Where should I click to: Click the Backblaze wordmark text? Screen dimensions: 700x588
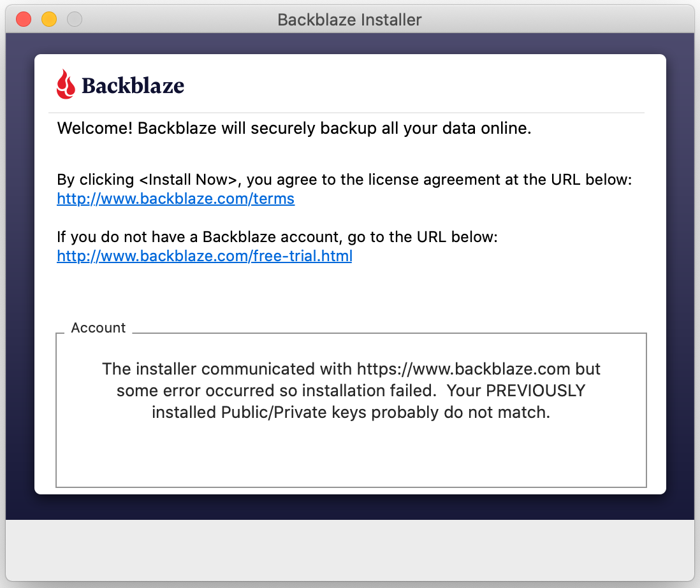coord(133,85)
